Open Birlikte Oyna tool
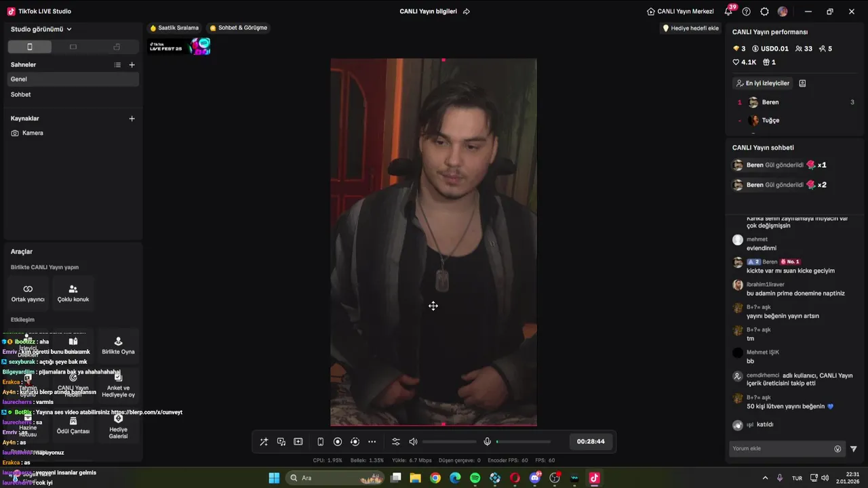Viewport: 868px width, 488px height. (118, 346)
